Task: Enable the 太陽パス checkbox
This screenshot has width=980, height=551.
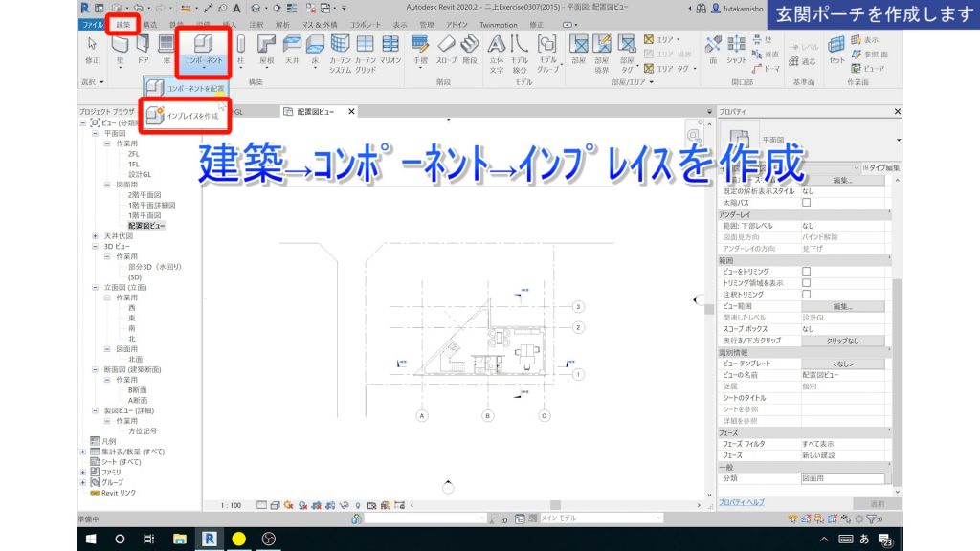Action: 807,203
